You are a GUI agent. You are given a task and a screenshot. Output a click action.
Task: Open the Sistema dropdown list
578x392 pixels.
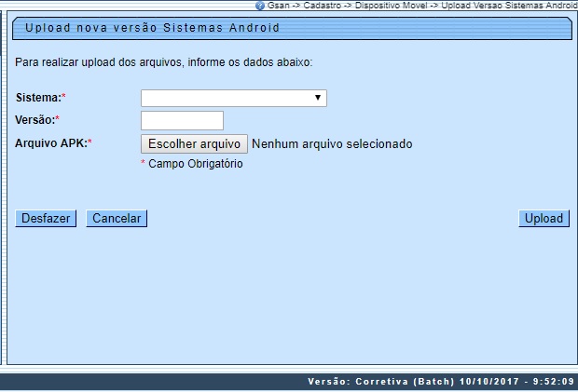(x=234, y=99)
